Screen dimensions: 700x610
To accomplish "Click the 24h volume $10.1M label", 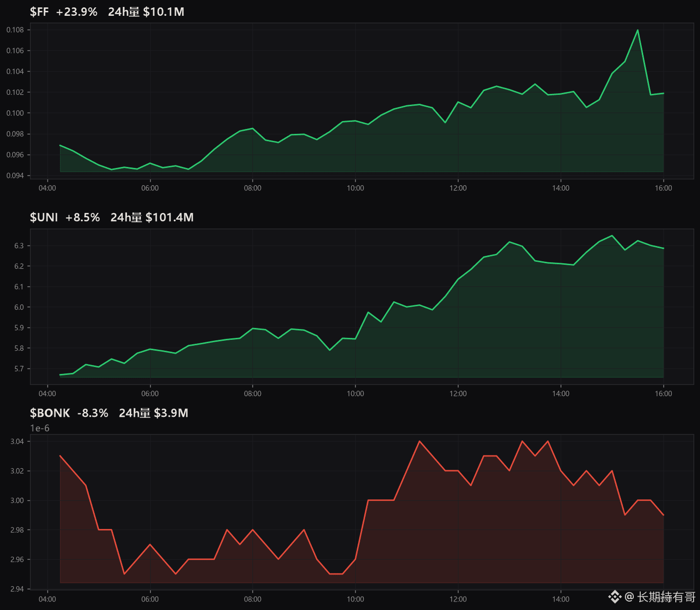I will click(x=146, y=12).
